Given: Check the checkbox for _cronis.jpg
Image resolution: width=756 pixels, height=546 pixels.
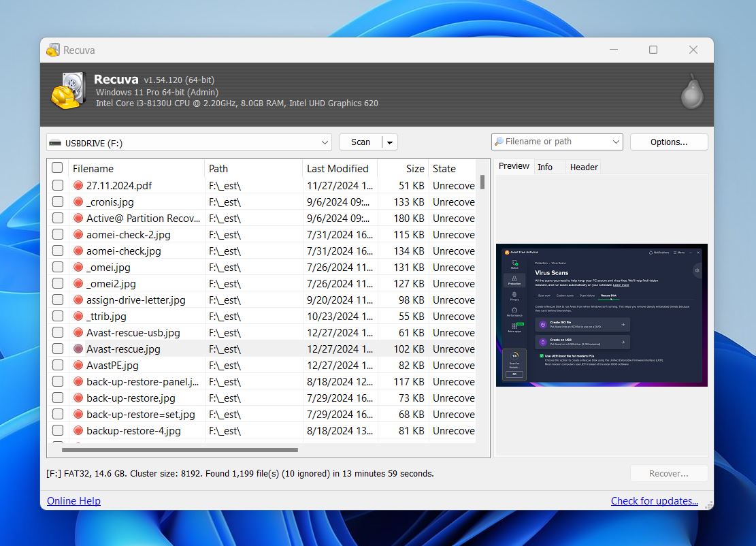Looking at the screenshot, I should click(57, 202).
